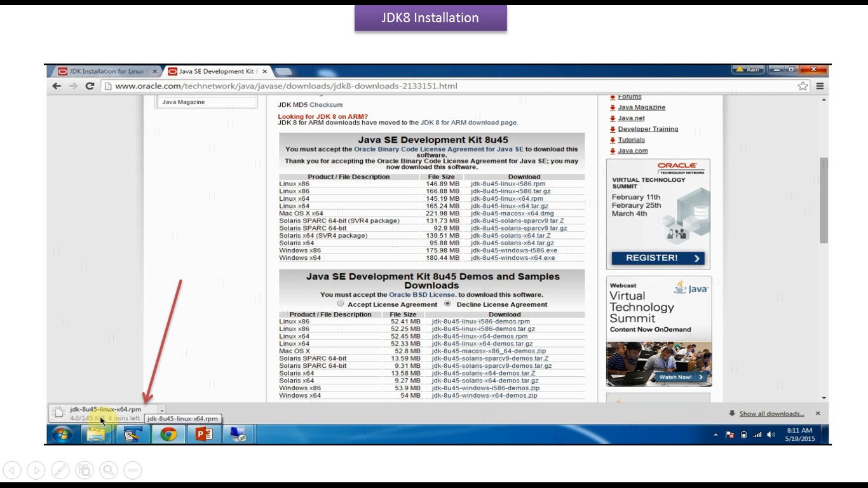Close the Java SE Development Kit tab
The image size is (868, 488).
(265, 71)
